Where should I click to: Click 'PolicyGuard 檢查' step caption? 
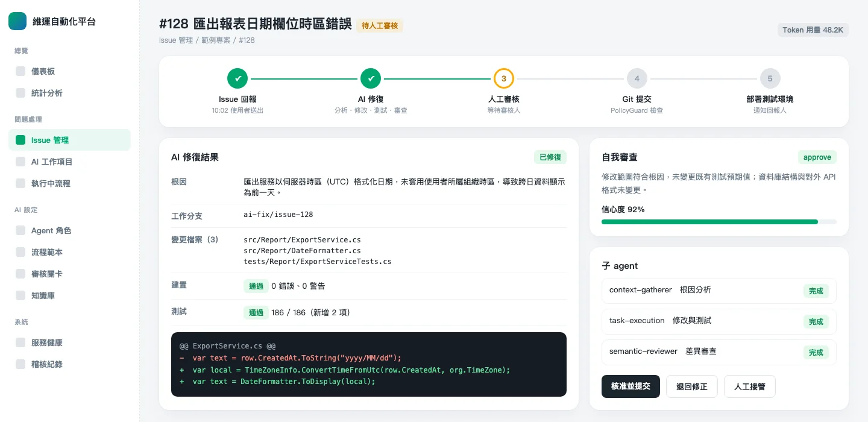coord(637,110)
